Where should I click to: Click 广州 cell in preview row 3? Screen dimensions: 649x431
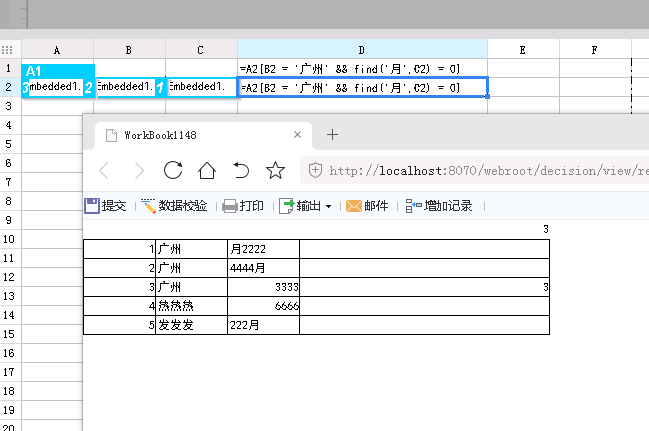coord(191,287)
